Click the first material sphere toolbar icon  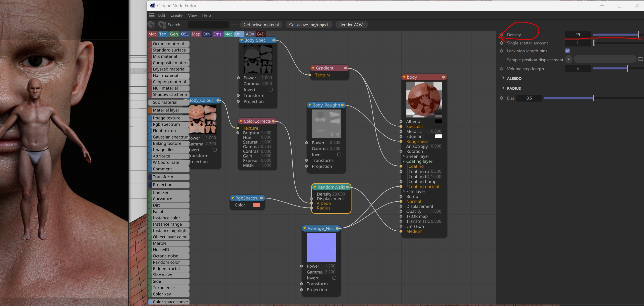[152, 24]
